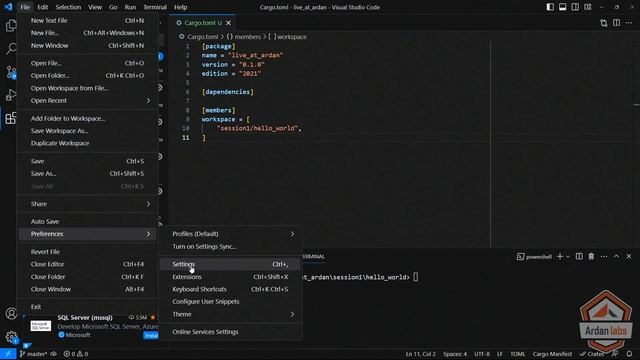Expand Profiles (Default) submenu
This screenshot has width=640, height=360.
coord(231,234)
